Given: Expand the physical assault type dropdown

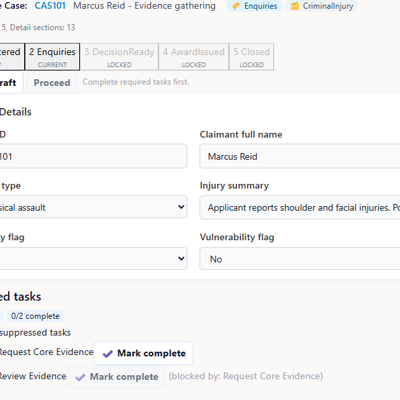Looking at the screenshot, I should point(181,207).
